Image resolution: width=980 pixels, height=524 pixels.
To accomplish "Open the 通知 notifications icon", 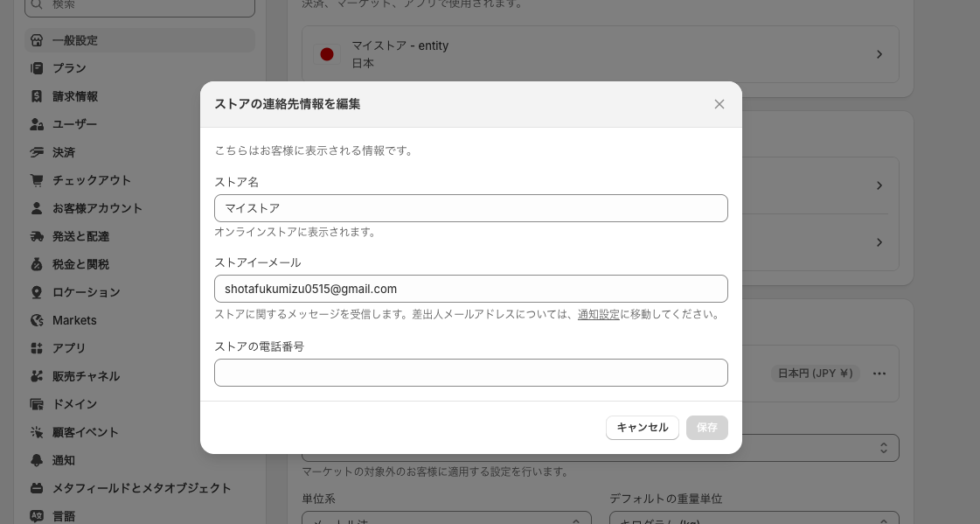I will pyautogui.click(x=37, y=460).
